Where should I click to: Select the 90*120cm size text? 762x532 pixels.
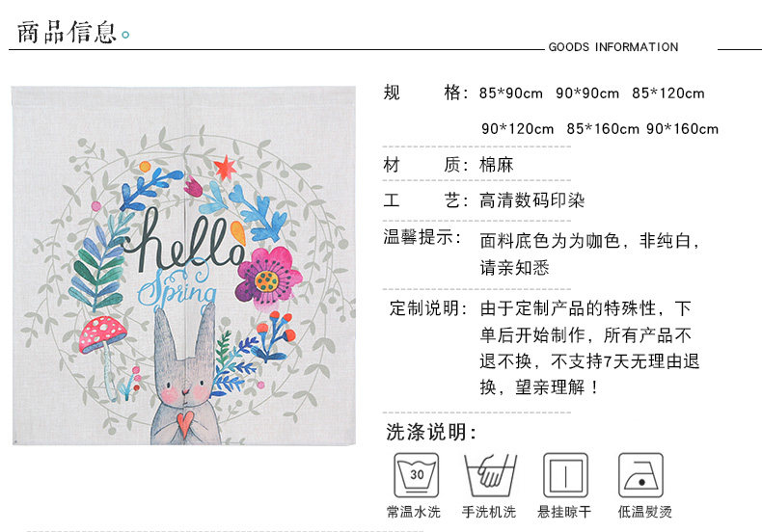[x=518, y=129]
